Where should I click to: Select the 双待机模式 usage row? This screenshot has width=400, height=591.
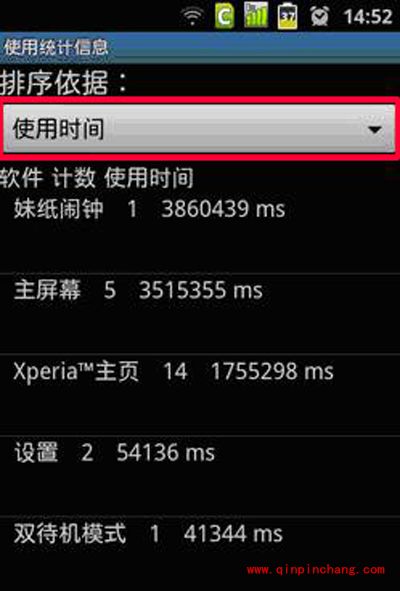point(200,552)
